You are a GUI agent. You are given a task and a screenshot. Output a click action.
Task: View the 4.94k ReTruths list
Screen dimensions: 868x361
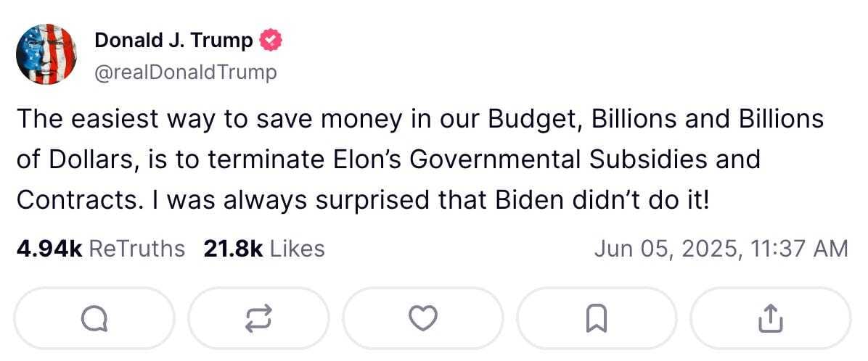click(100, 249)
